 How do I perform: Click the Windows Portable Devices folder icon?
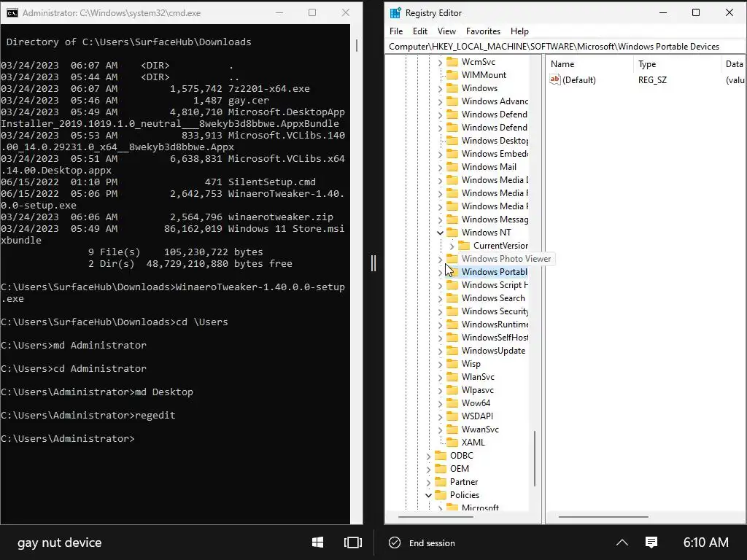[452, 272]
